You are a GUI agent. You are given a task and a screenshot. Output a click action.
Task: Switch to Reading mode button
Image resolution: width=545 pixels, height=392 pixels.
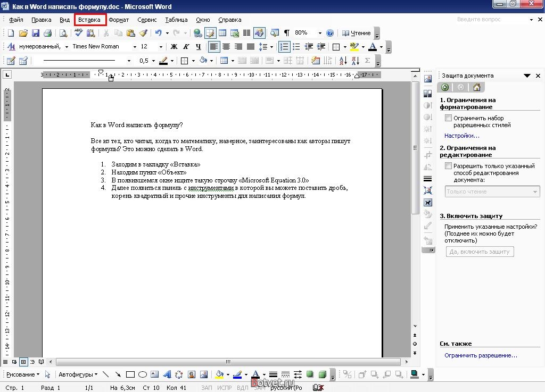[x=357, y=33]
